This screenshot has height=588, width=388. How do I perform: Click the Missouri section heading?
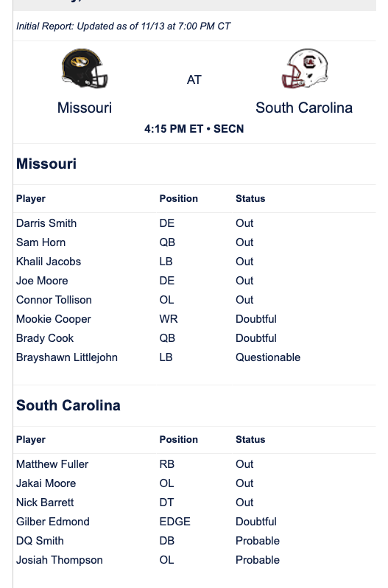click(46, 164)
